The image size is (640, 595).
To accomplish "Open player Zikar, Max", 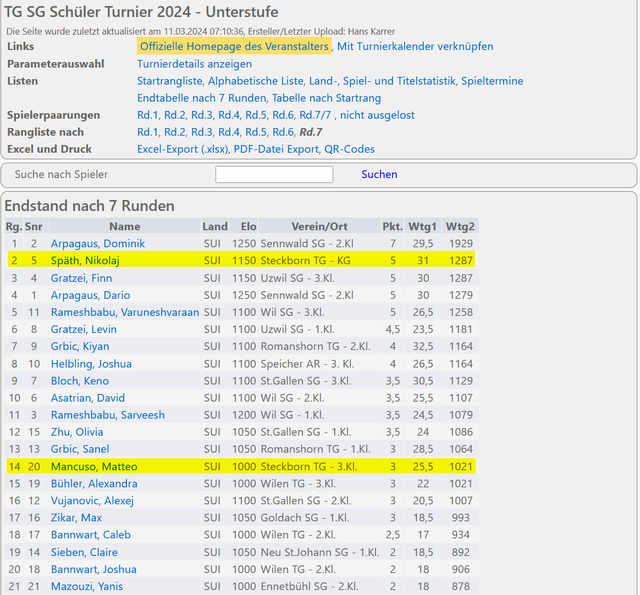I will point(76,517).
